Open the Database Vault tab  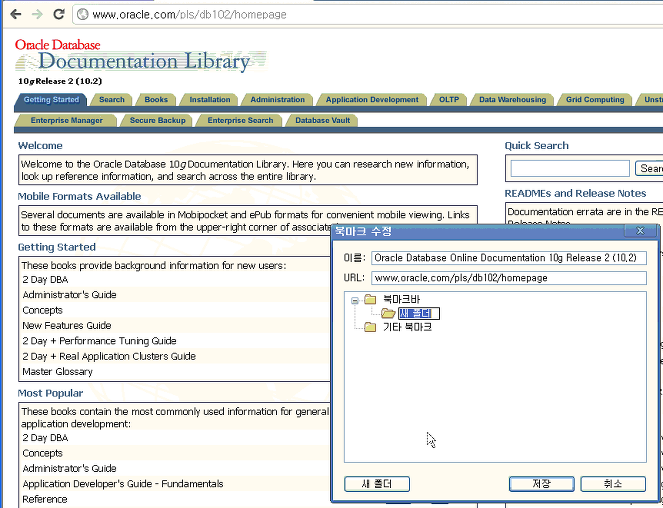322,121
